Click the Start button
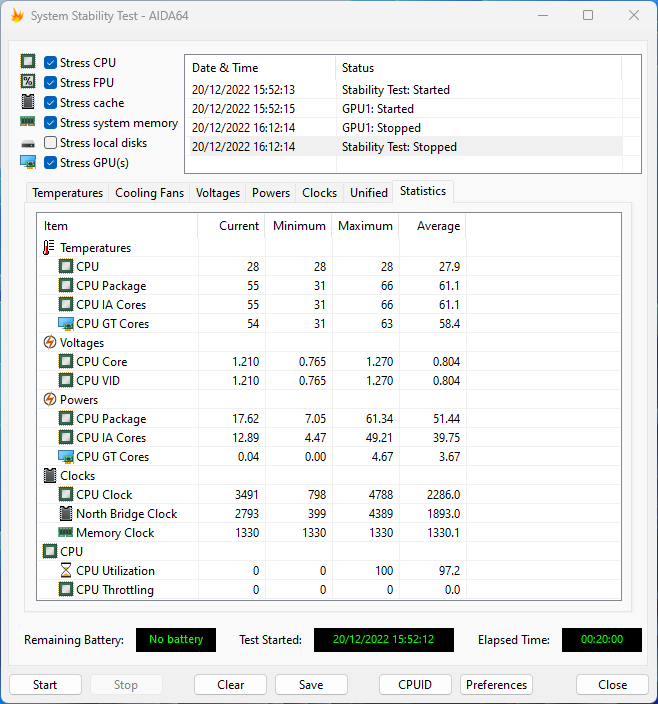 pos(45,685)
